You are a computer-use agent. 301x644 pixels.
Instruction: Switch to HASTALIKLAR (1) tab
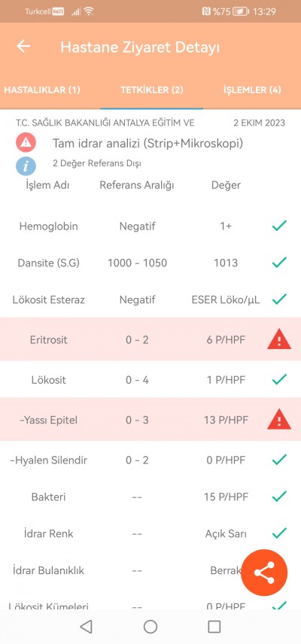pos(42,90)
